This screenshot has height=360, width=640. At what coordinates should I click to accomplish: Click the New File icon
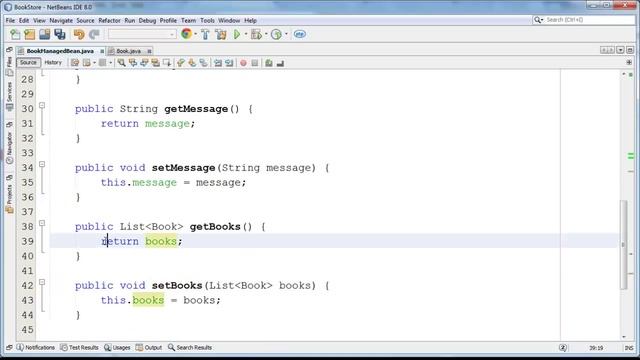pyautogui.click(x=15, y=34)
